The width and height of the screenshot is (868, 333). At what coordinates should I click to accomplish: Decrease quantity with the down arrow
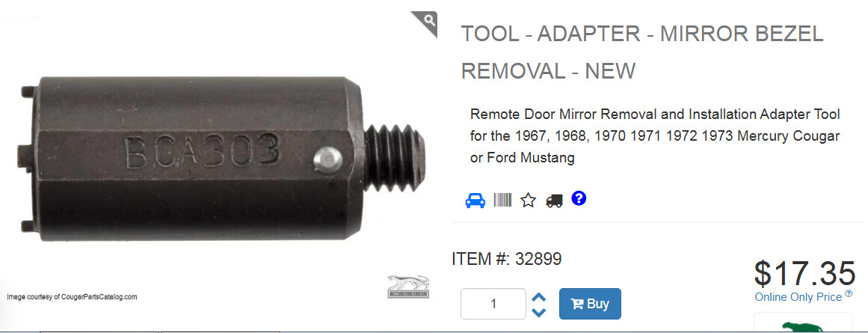coord(538,312)
